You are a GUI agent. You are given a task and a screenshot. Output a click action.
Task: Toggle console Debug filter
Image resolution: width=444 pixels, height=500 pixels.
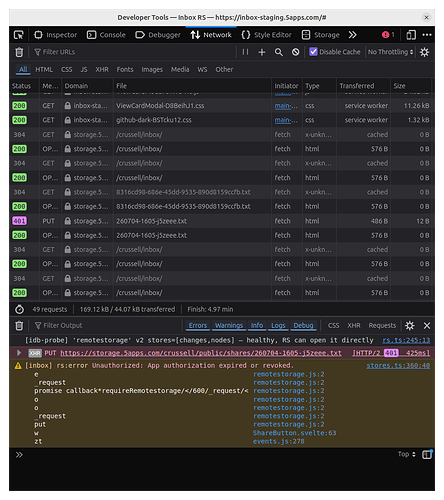[x=303, y=325]
